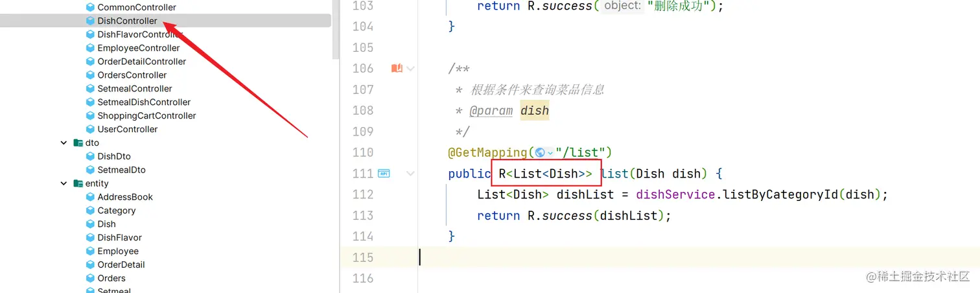Click API endpoint gutter icon line 111

pos(384,174)
